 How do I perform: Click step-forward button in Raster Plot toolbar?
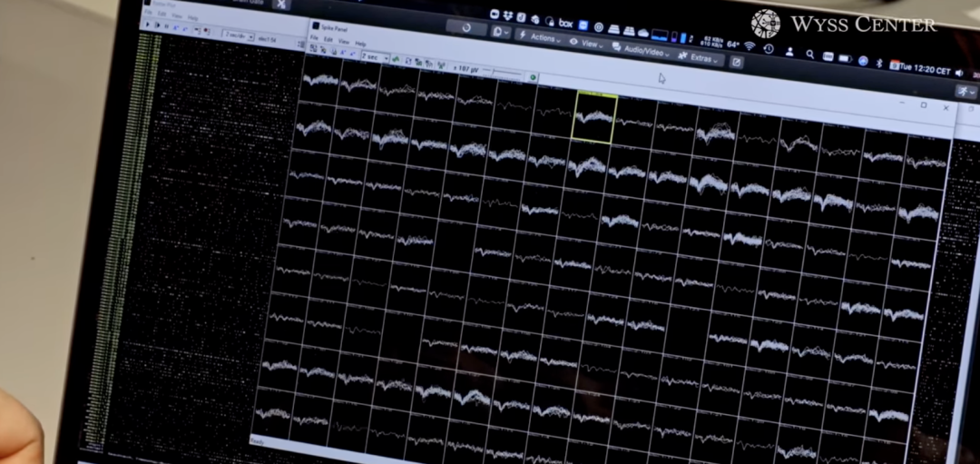[157, 25]
